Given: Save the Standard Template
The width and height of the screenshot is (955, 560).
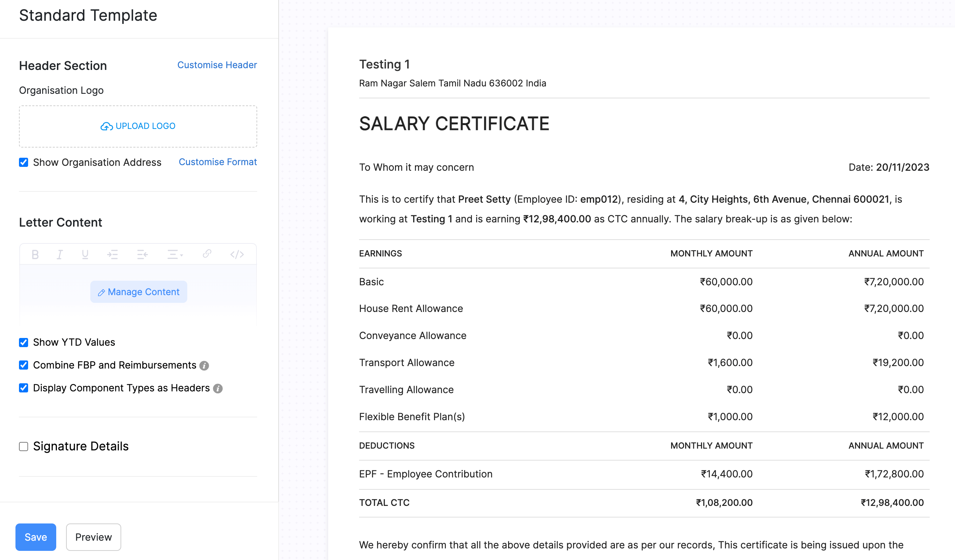Looking at the screenshot, I should pyautogui.click(x=35, y=537).
